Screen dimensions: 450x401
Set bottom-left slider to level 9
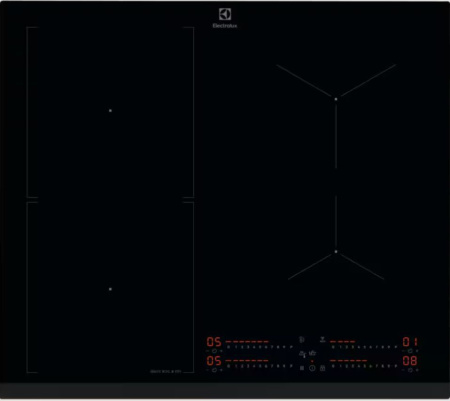[x=285, y=366]
